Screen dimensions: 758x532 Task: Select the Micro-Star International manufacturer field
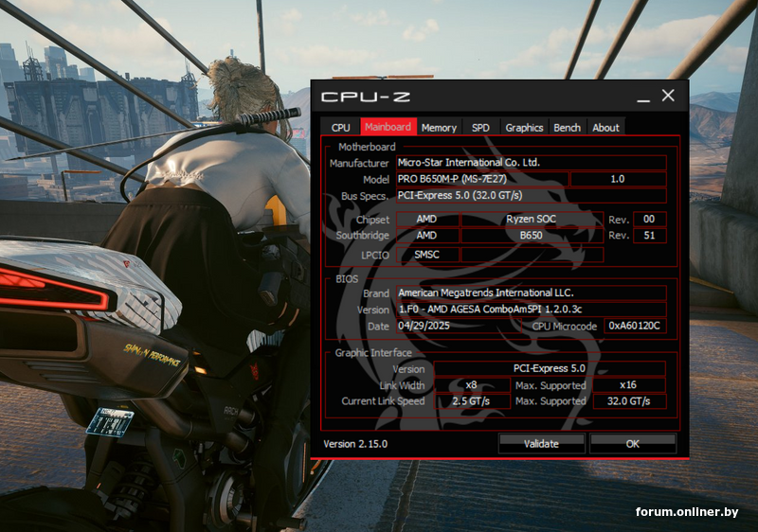532,163
